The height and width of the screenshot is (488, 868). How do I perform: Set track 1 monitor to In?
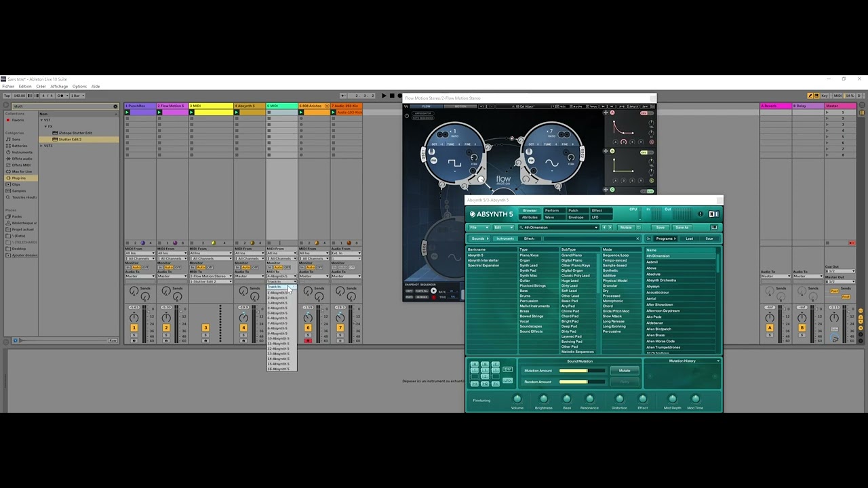click(x=128, y=268)
